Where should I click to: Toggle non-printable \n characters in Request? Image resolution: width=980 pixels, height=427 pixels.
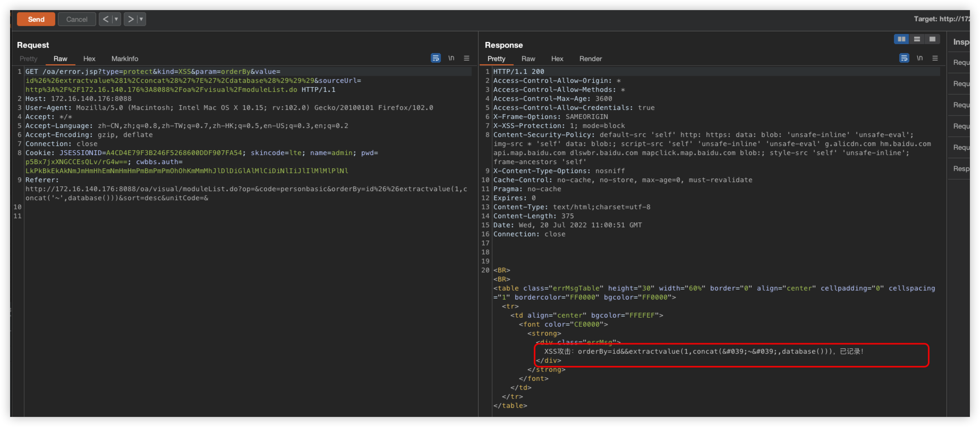[451, 58]
